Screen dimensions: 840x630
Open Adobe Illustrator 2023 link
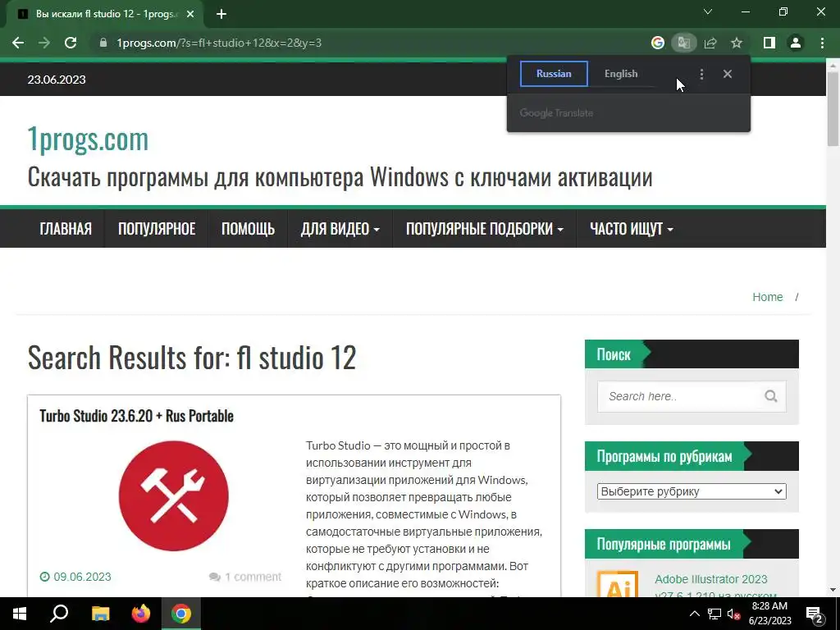tap(715, 587)
